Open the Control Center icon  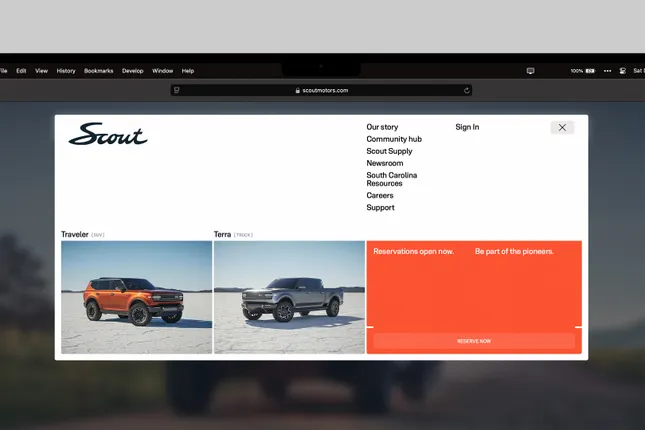tap(622, 71)
